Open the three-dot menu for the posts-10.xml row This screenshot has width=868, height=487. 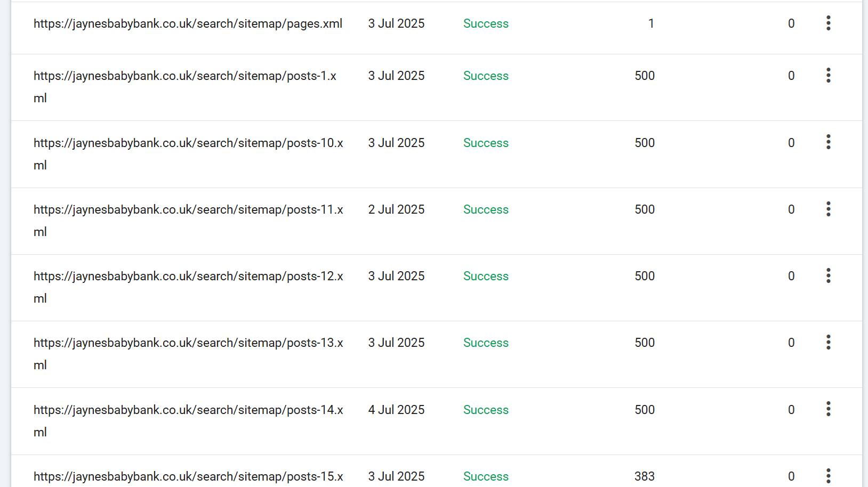point(828,142)
